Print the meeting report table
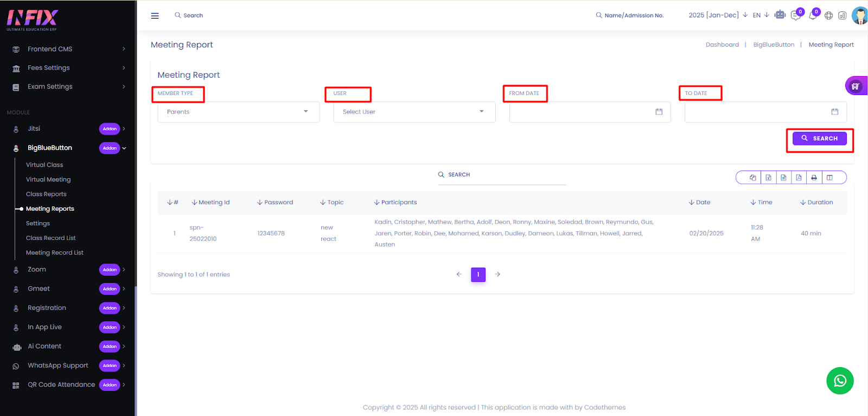868x416 pixels. (814, 178)
